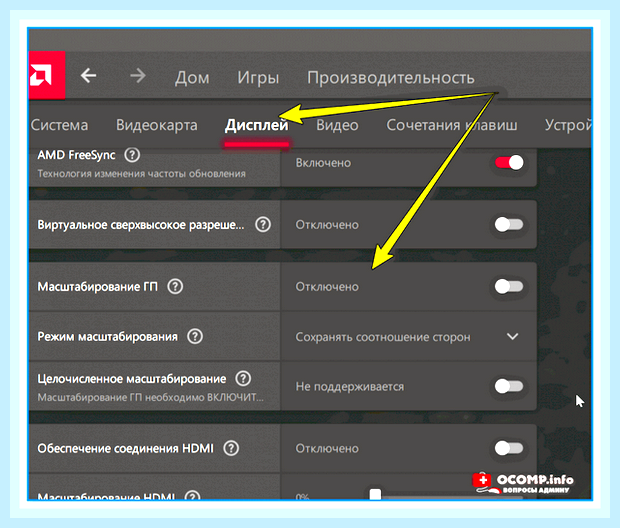Select the Дисплей subtab
This screenshot has width=620, height=528.
257,125
